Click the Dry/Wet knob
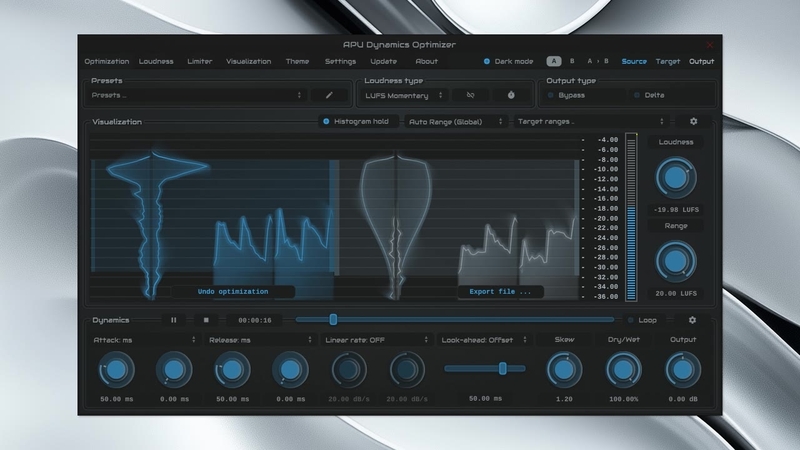The width and height of the screenshot is (800, 450). (623, 369)
